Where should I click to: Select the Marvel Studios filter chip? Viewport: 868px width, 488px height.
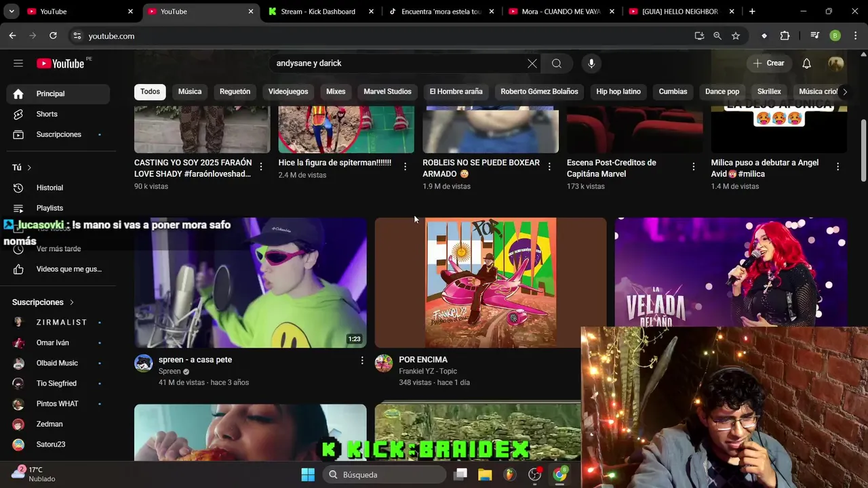(387, 91)
